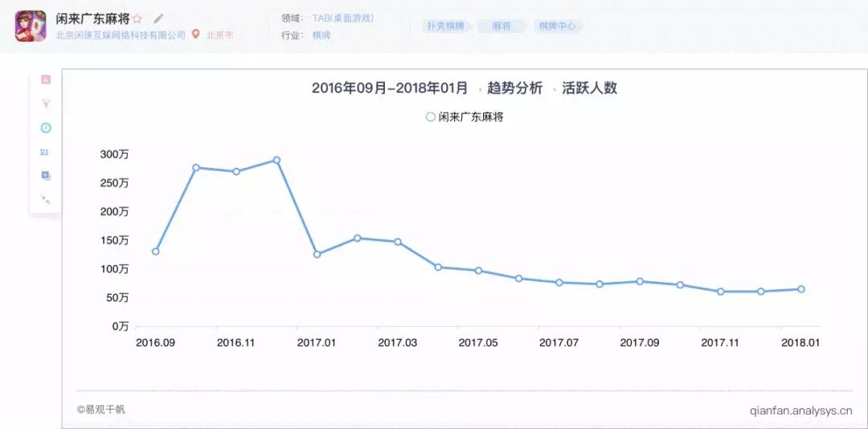Image resolution: width=868 pixels, height=429 pixels.
Task: Click the 2017.05 x-axis label
Action: (478, 343)
